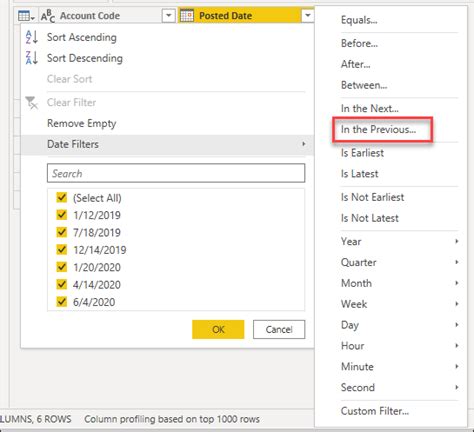Expand the Month submenu
This screenshot has width=474, height=432.
click(x=457, y=283)
